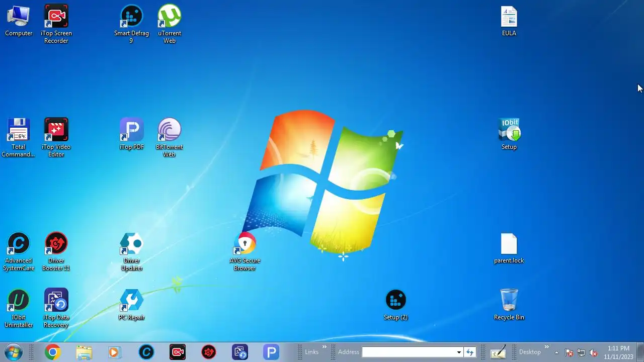Select the Smart Defrag 9 shortcut
This screenshot has width=644, height=362.
point(131,24)
